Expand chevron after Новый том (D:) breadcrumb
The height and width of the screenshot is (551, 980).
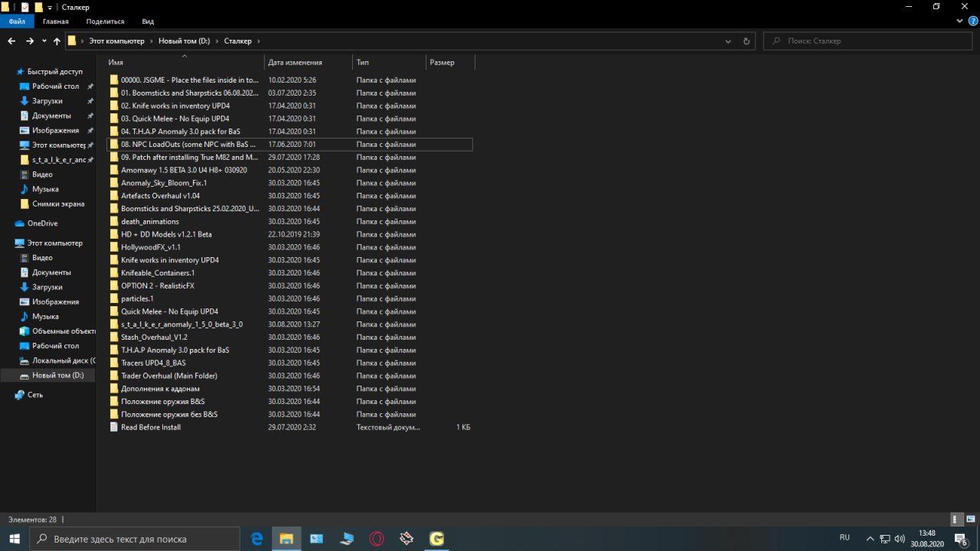click(216, 41)
